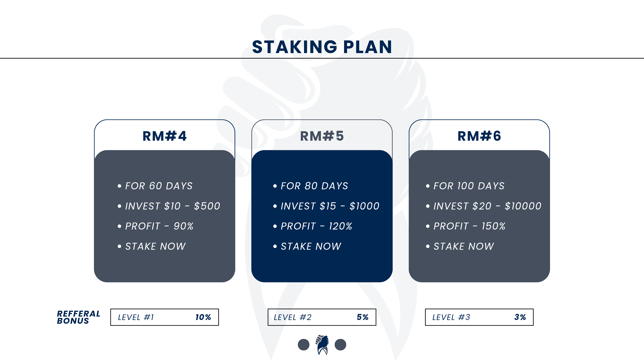The width and height of the screenshot is (644, 362).
Task: Click the dark dot left of logo
Action: (304, 345)
